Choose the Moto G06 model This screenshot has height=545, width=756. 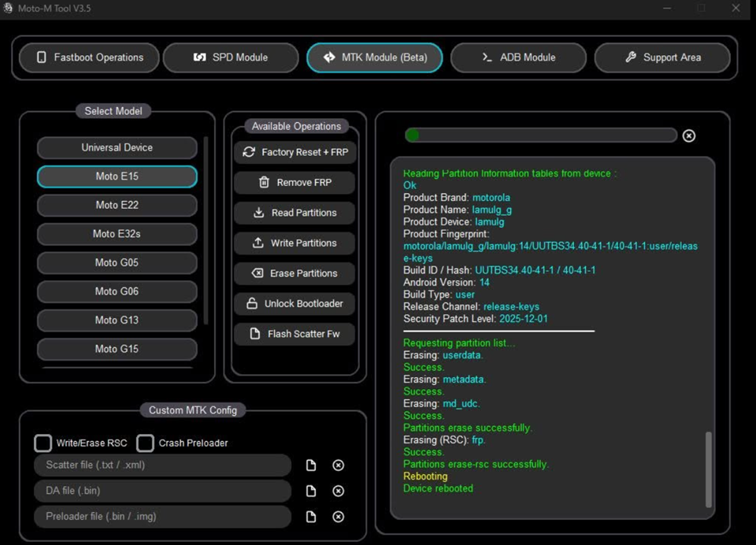pos(117,291)
